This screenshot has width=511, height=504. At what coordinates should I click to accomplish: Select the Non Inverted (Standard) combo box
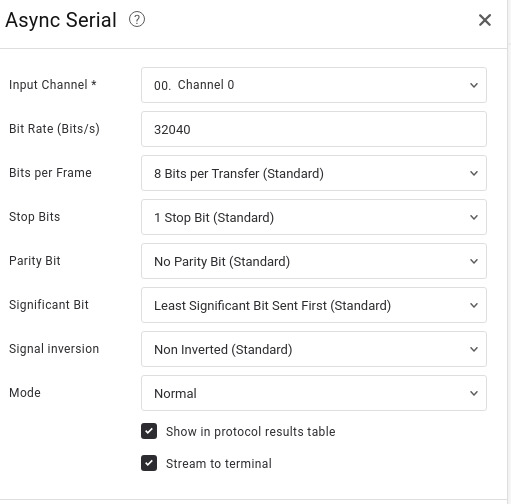click(314, 349)
